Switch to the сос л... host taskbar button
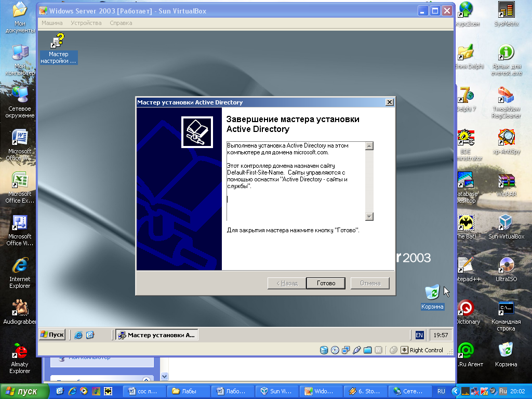Screen dimensions: 532x399 pos(143,391)
